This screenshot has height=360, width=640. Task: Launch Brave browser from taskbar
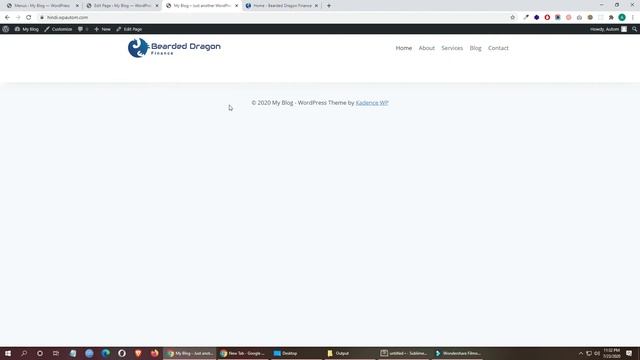tap(138, 353)
